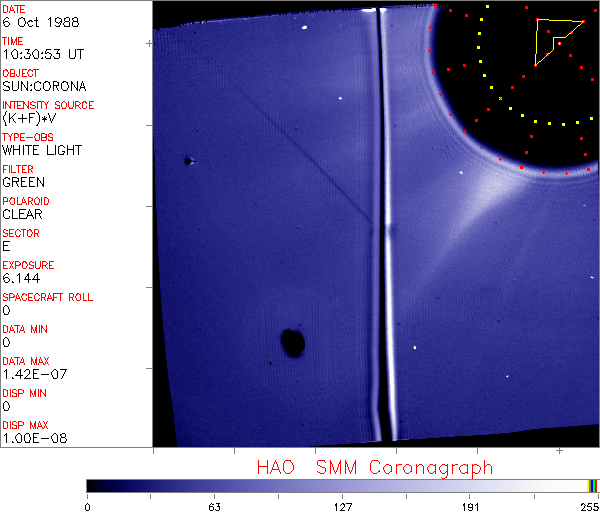Click the color bar at the 127 tick
Viewport: 600px width, 512px height.
342,486
